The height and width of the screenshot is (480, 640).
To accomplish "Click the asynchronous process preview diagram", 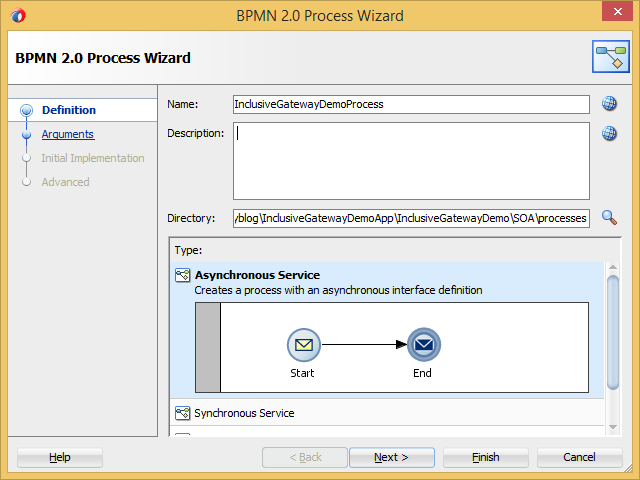I will point(392,347).
